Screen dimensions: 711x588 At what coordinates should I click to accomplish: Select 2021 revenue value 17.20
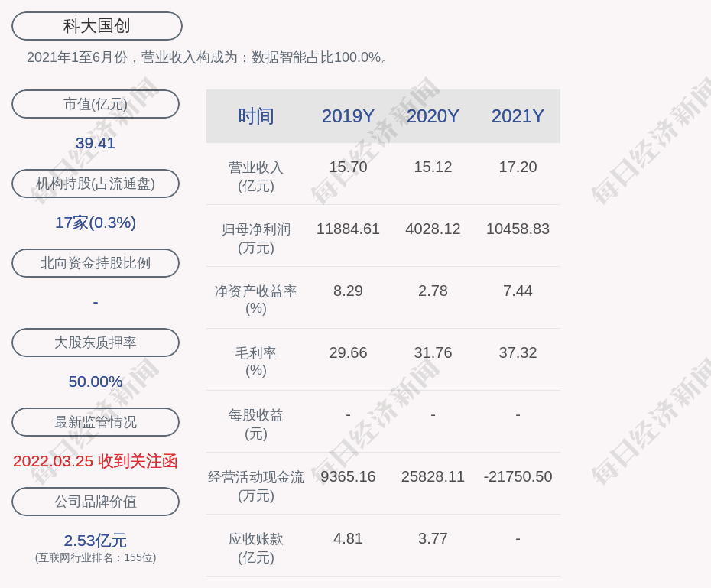(518, 167)
